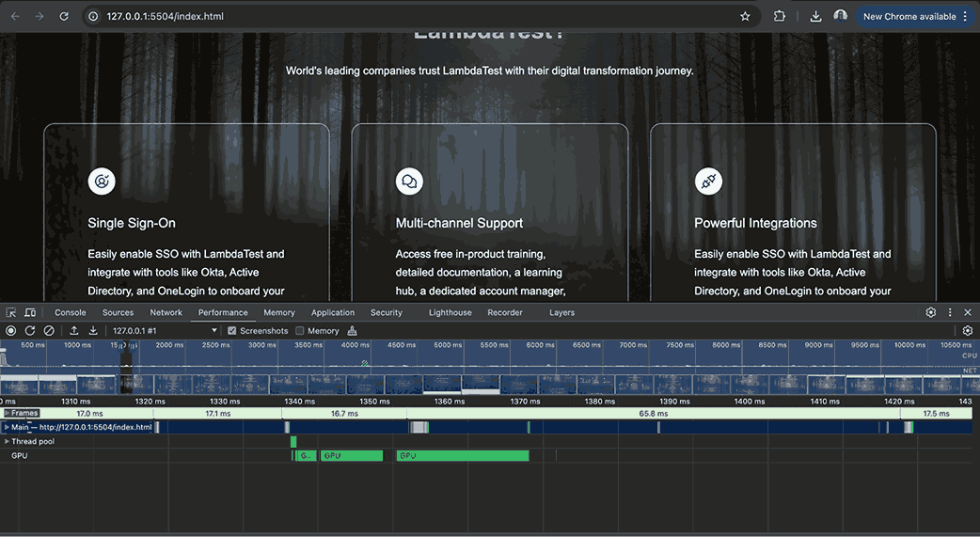Image resolution: width=980 pixels, height=537 pixels.
Task: Click the browser forward arrow
Action: click(40, 16)
